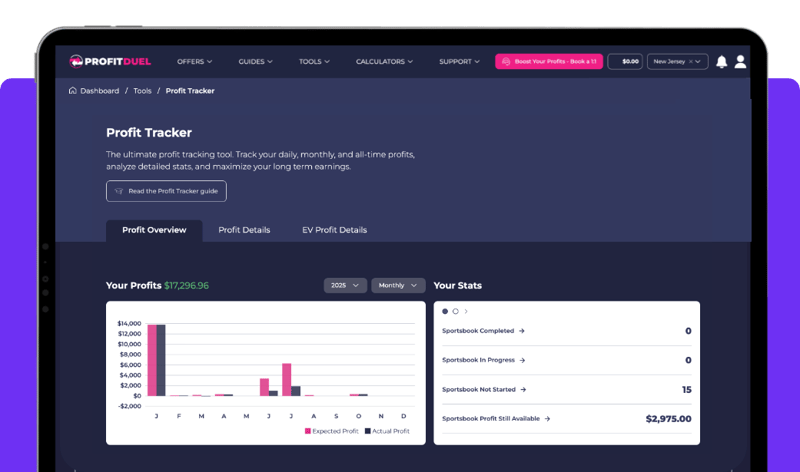This screenshot has width=800, height=472.
Task: Click the Profit Tracker breadcrumb text
Action: (x=190, y=91)
